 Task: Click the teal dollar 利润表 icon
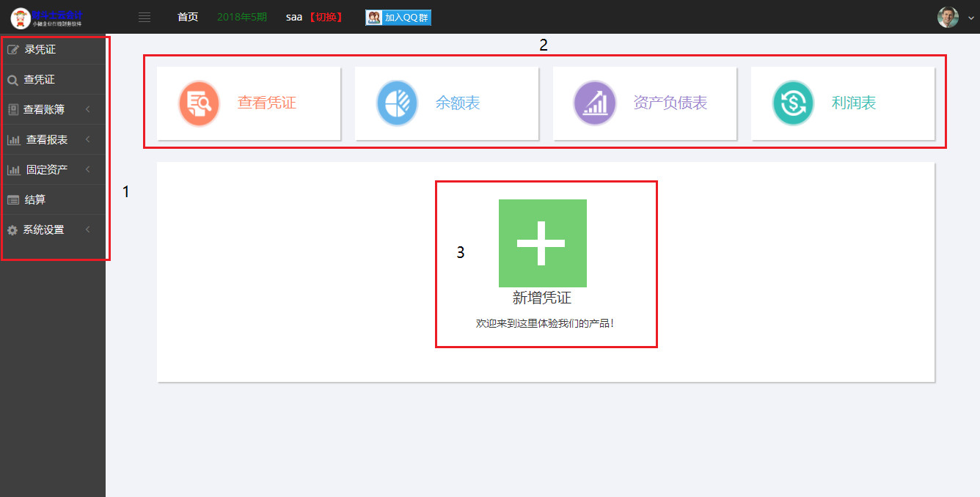(x=793, y=103)
